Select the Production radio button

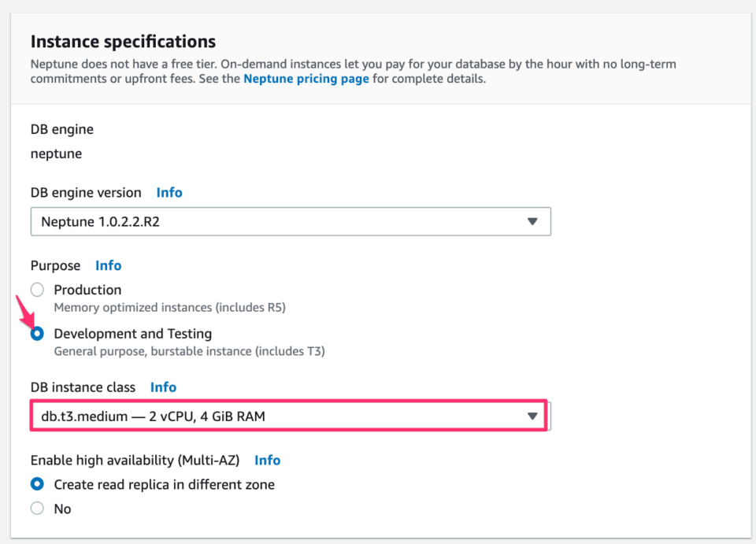pos(37,290)
